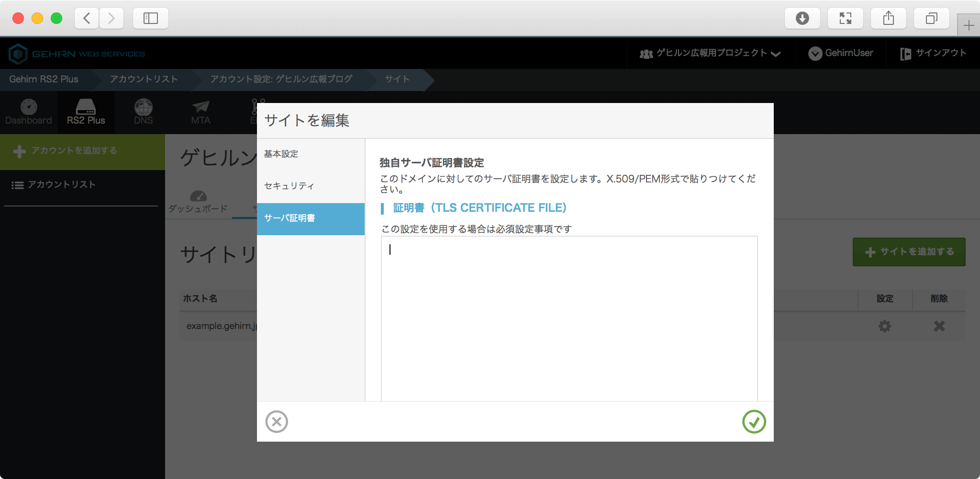This screenshot has height=479, width=980.
Task: Click the サインアウト link
Action: [x=933, y=53]
